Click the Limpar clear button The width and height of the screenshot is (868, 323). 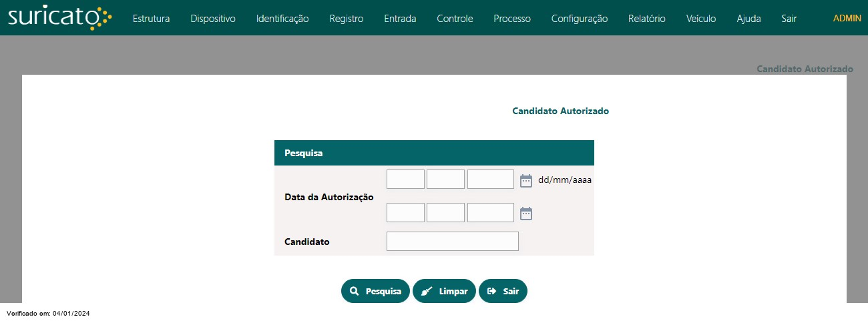tap(444, 291)
